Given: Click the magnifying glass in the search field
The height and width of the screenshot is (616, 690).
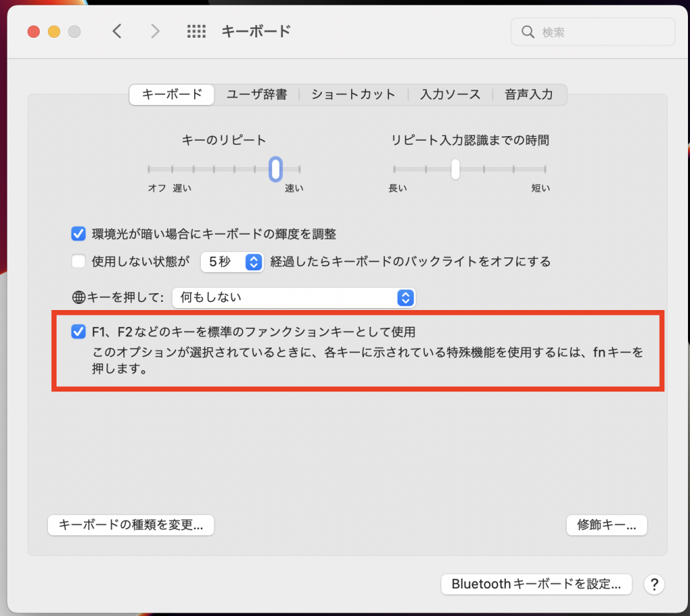Looking at the screenshot, I should [x=528, y=31].
